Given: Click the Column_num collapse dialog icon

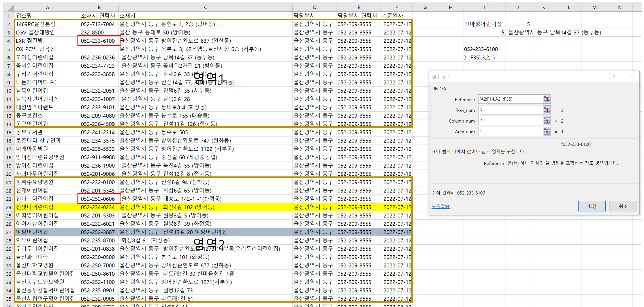Looking at the screenshot, I should [546, 121].
